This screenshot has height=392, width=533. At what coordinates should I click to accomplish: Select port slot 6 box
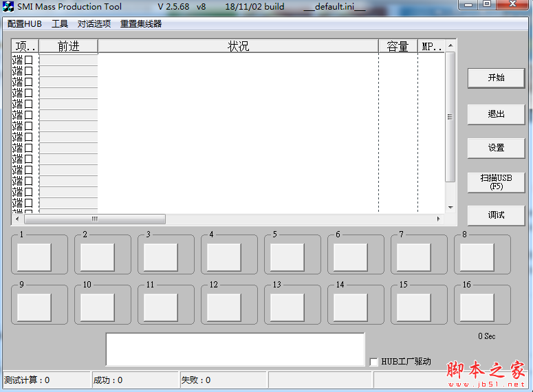[350, 257]
